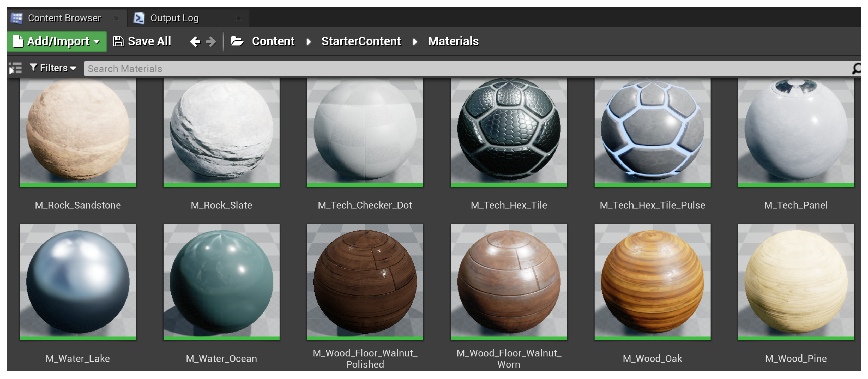Click the Save All button
Viewport: 868px width, 379px height.
(x=142, y=41)
